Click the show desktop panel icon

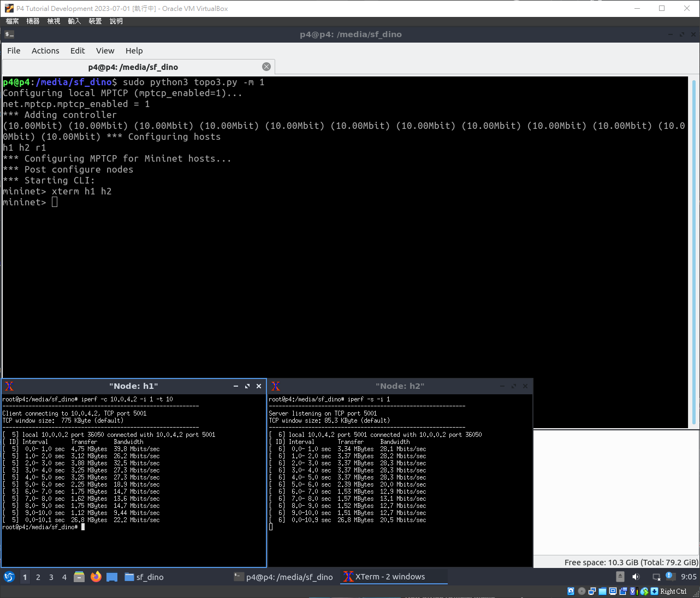tap(112, 577)
